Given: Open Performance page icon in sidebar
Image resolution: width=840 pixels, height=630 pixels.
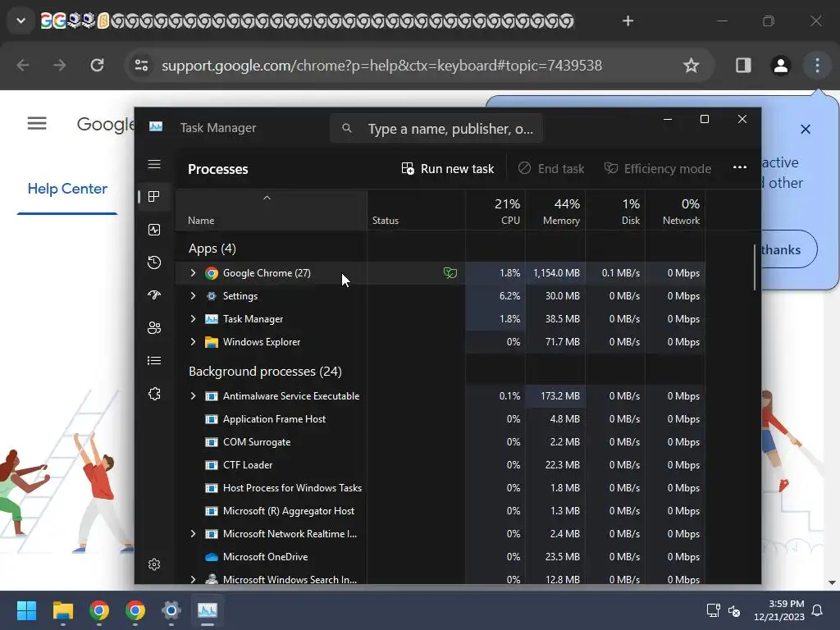Looking at the screenshot, I should point(154,230).
